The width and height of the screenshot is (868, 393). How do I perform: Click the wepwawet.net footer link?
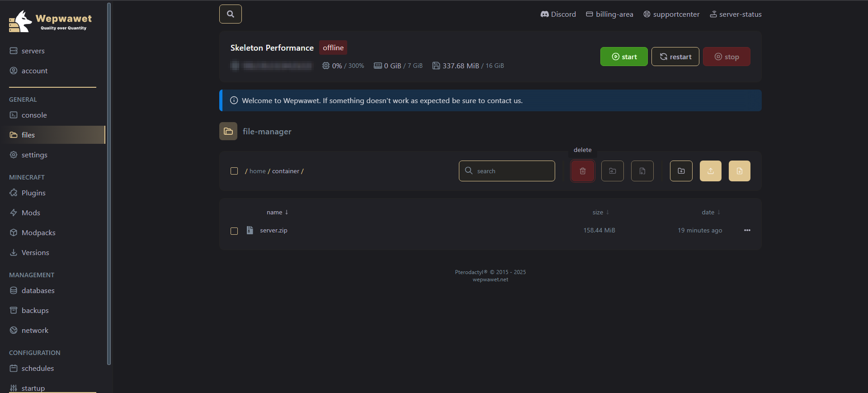pyautogui.click(x=491, y=279)
